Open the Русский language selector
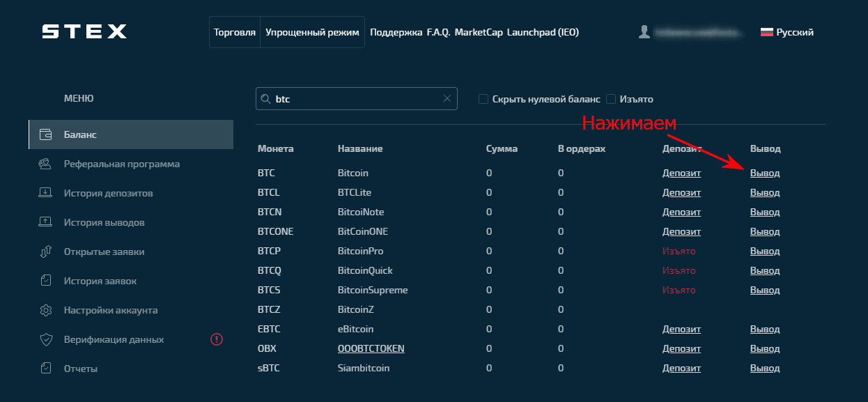The image size is (868, 402). tap(787, 32)
